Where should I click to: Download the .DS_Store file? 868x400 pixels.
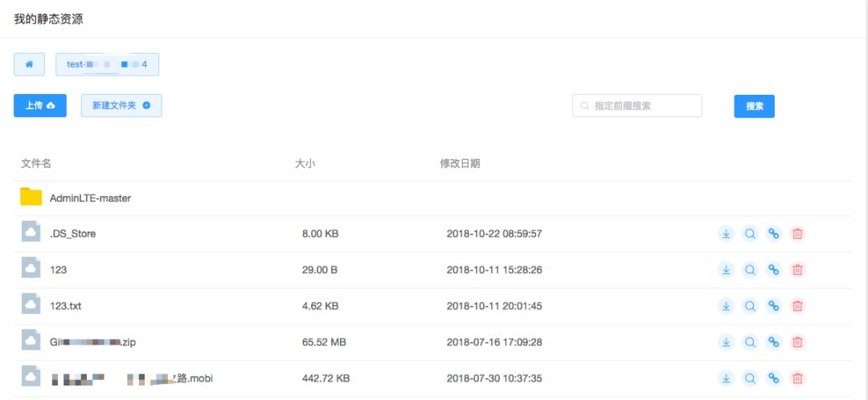tap(726, 234)
